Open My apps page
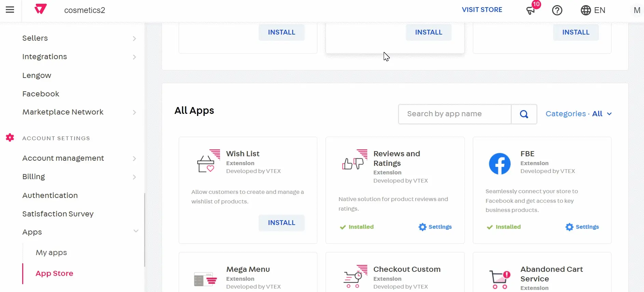Image resolution: width=644 pixels, height=292 pixels. (51, 253)
